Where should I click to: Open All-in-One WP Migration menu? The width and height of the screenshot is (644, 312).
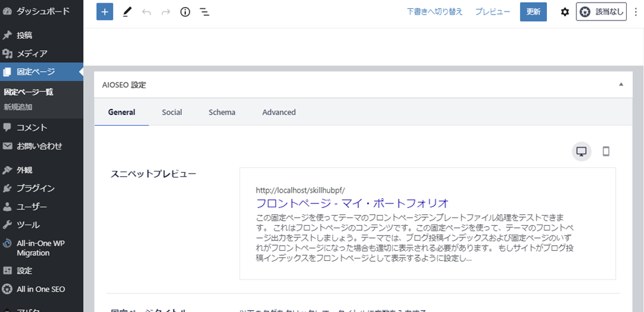point(41,248)
